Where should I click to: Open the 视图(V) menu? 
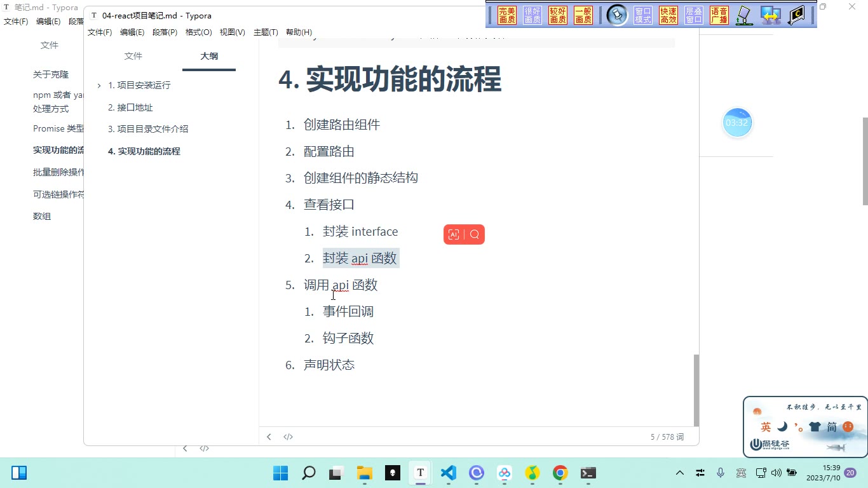tap(233, 32)
